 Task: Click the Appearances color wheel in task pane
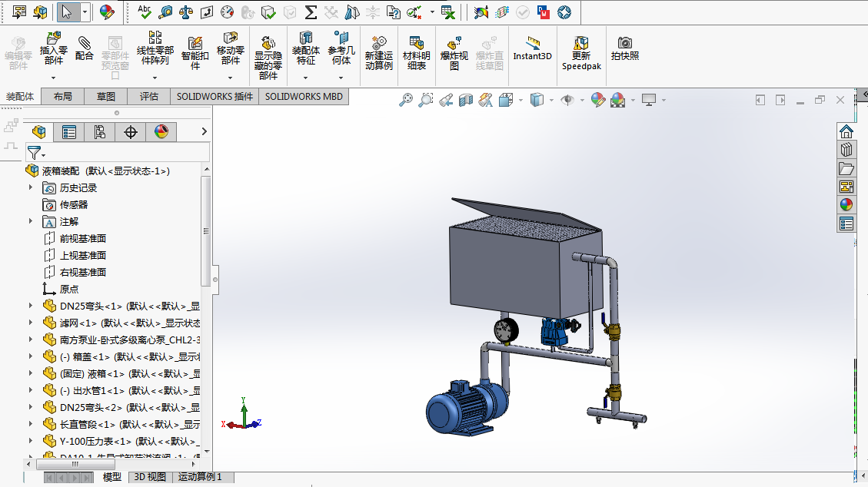(x=846, y=205)
